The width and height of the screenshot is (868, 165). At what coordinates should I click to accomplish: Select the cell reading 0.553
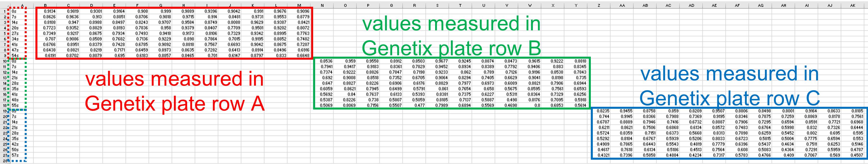point(853,138)
